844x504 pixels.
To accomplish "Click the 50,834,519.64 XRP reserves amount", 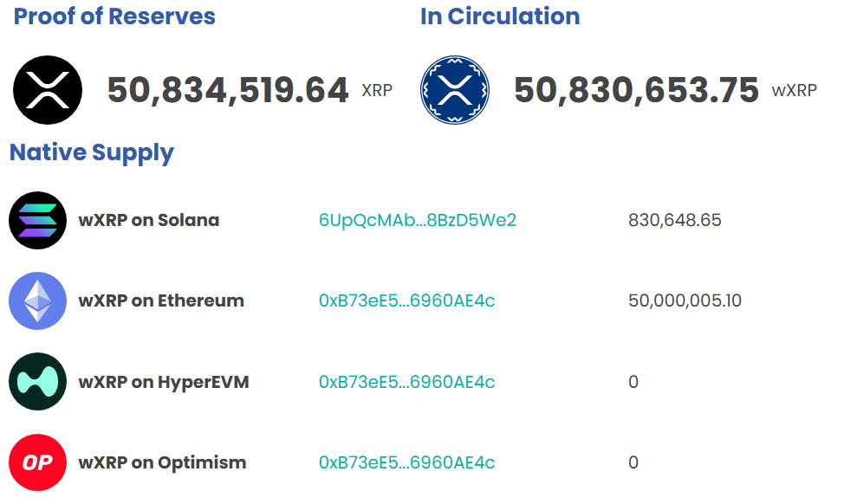I will pyautogui.click(x=228, y=90).
